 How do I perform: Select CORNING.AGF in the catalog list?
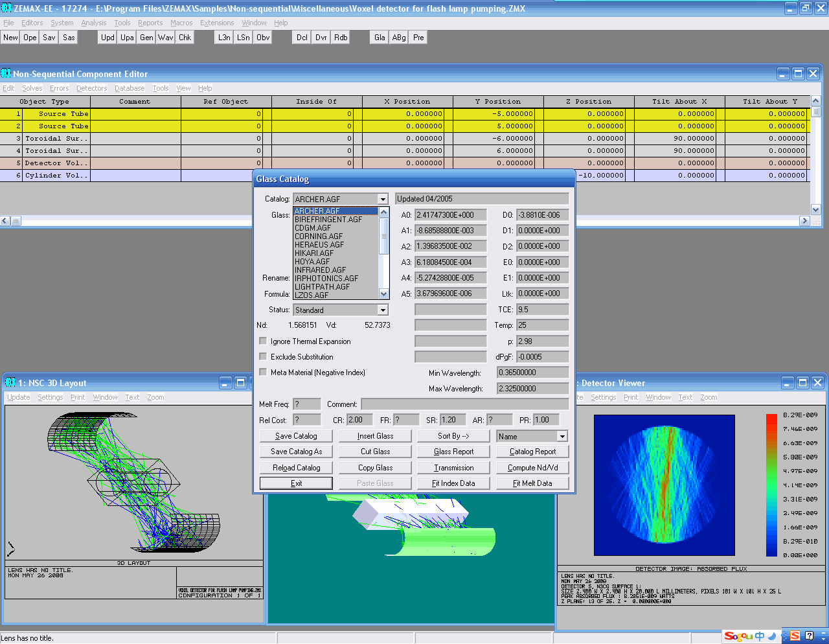coord(319,236)
